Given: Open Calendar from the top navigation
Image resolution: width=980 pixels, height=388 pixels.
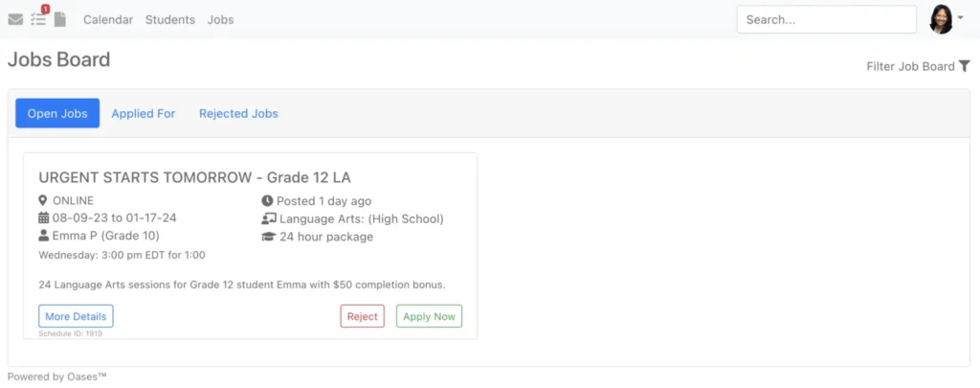Looking at the screenshot, I should [108, 19].
